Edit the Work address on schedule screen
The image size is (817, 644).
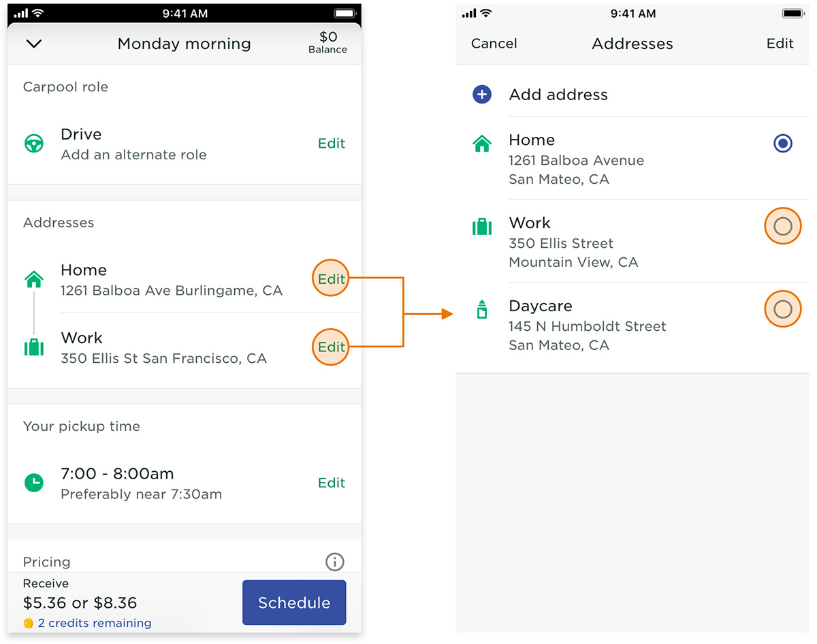pyautogui.click(x=331, y=347)
